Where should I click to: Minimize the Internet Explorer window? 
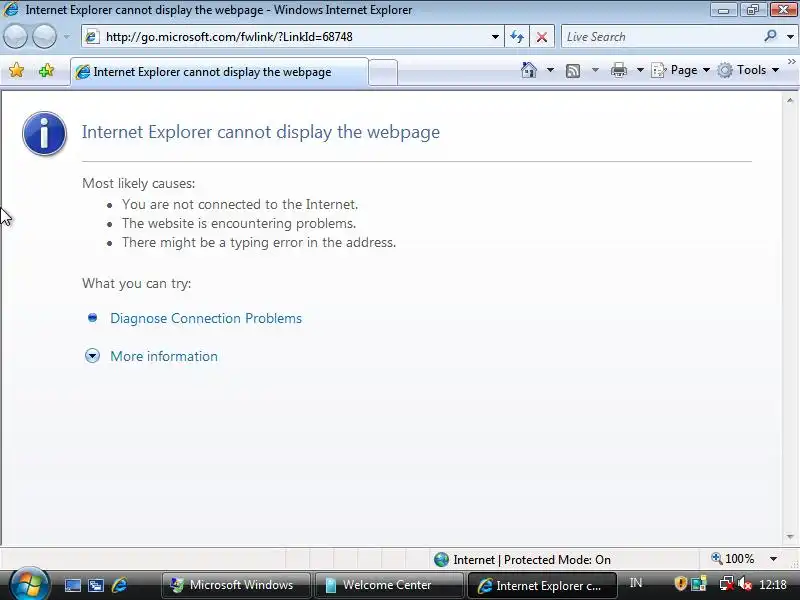click(x=723, y=10)
